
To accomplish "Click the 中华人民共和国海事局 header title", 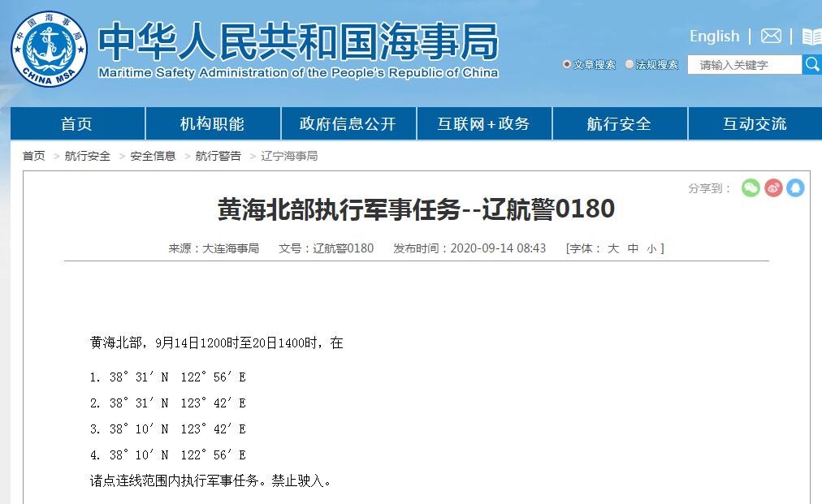I will point(298,42).
